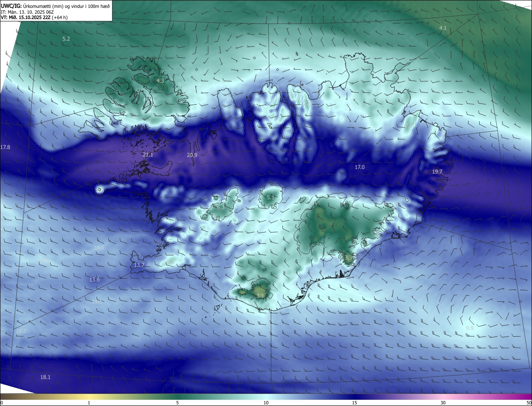Click the 20.9 precipitable water value

click(192, 154)
